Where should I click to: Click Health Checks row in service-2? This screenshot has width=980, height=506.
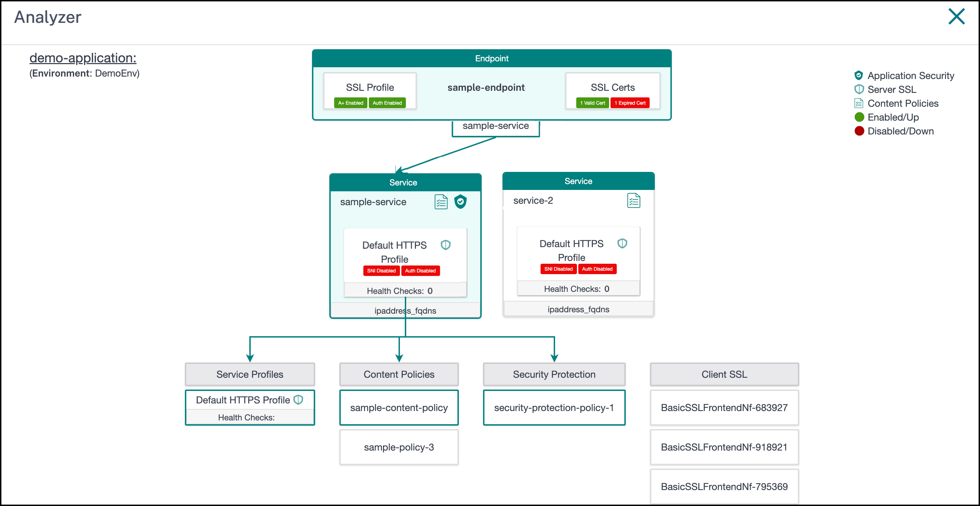(578, 289)
